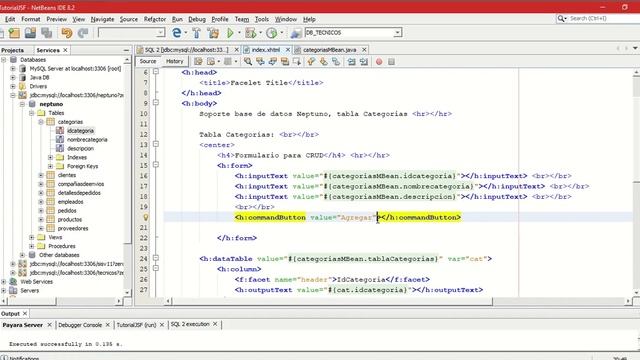Viewport: 640px width, 360px height.
Task: Click the Toggle Highlight Search icon
Action: pyautogui.click(x=284, y=62)
